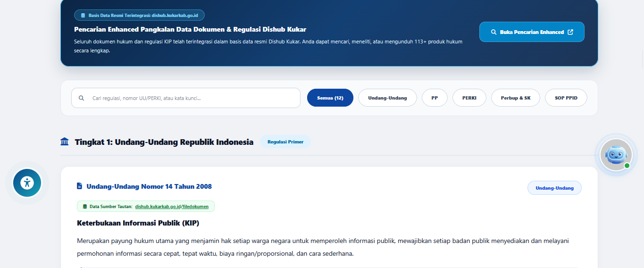Image resolution: width=644 pixels, height=268 pixels.
Task: Click the magnifier icon in search field
Action: pyautogui.click(x=82, y=98)
